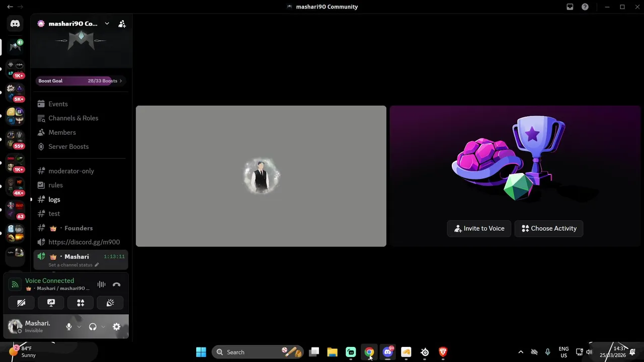Open the Discord inbox icon

click(x=570, y=7)
